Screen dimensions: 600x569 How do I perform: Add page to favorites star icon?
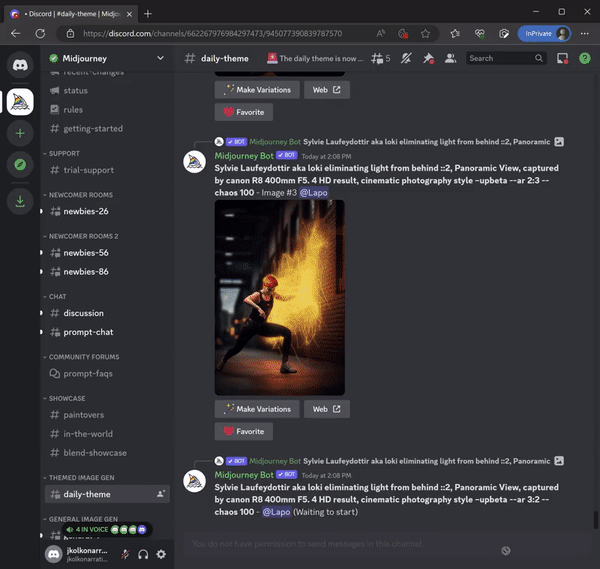click(425, 34)
